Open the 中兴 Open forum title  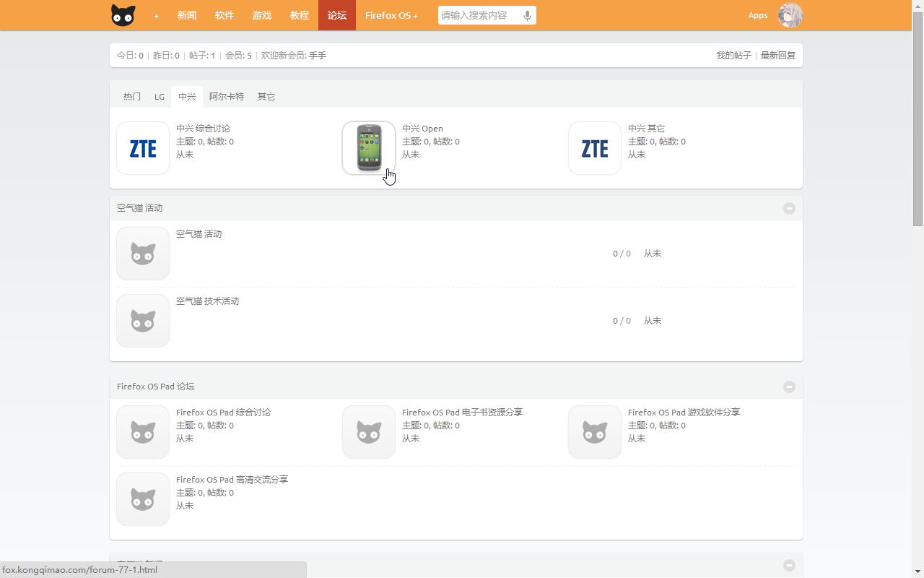(422, 129)
